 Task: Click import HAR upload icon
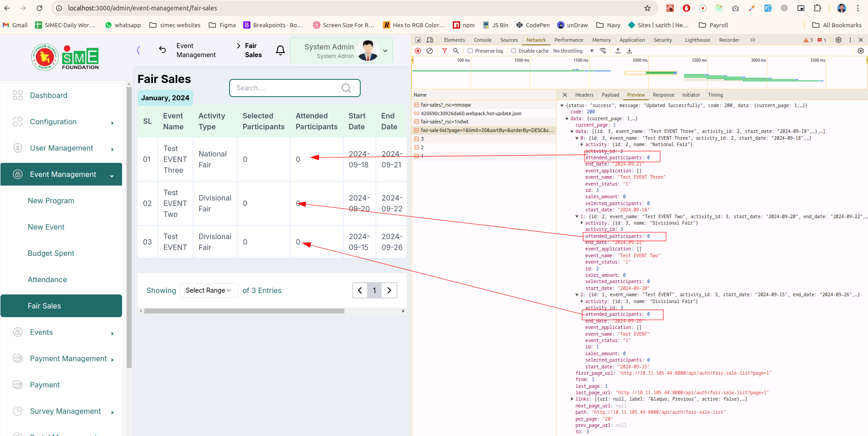coord(618,51)
